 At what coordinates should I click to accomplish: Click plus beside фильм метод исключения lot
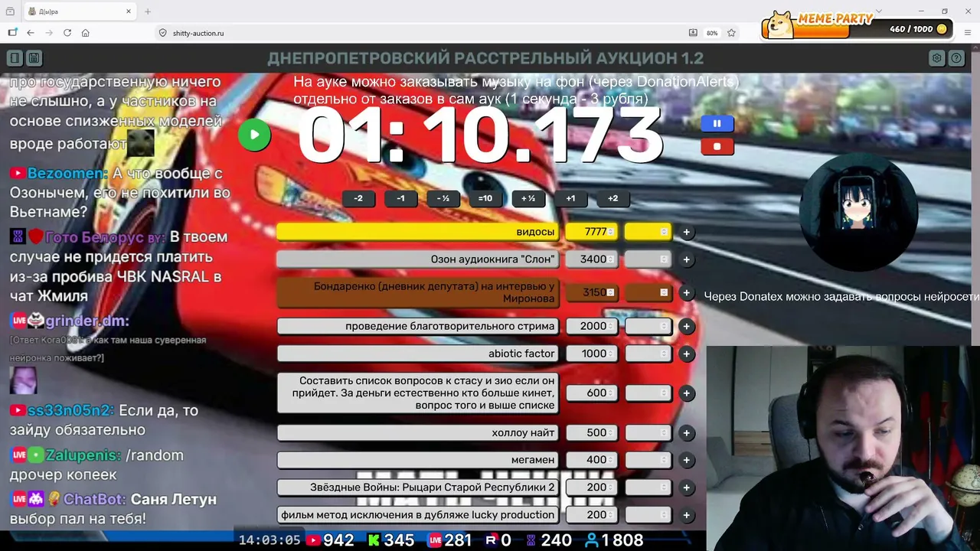pyautogui.click(x=686, y=515)
